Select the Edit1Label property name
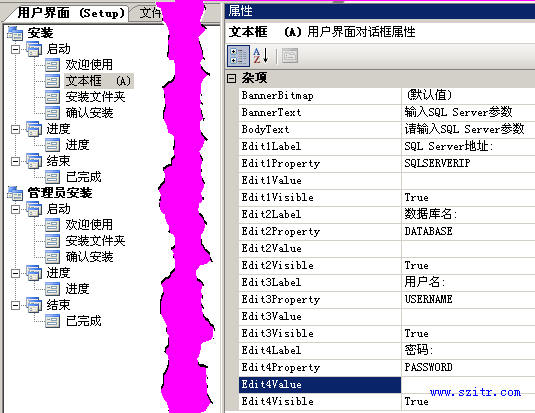This screenshot has height=413, width=535. click(271, 146)
